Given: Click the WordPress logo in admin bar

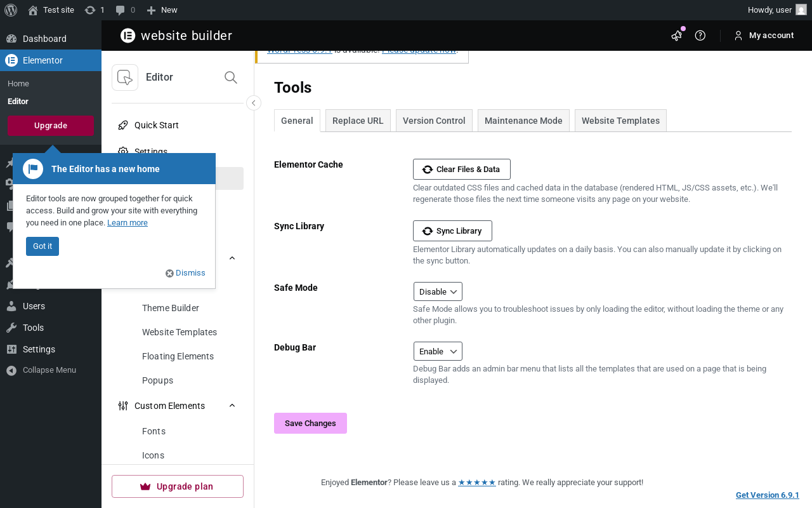Looking at the screenshot, I should pyautogui.click(x=11, y=10).
